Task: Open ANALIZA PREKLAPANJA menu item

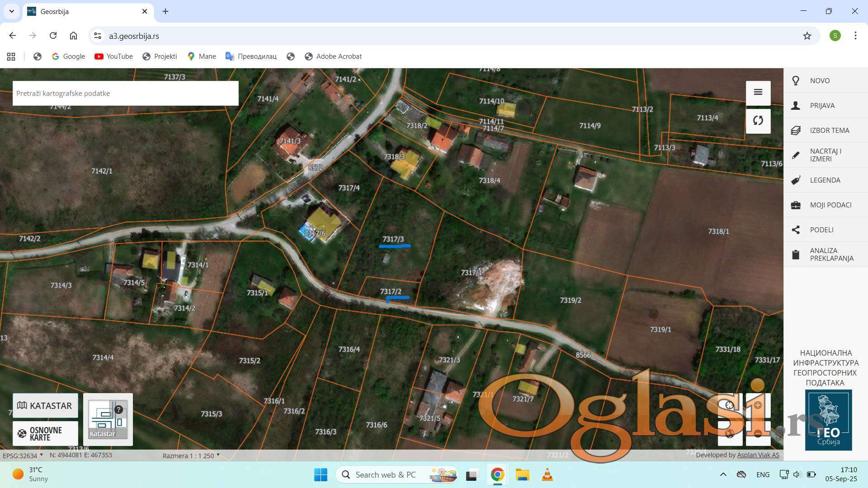Action: pos(831,254)
